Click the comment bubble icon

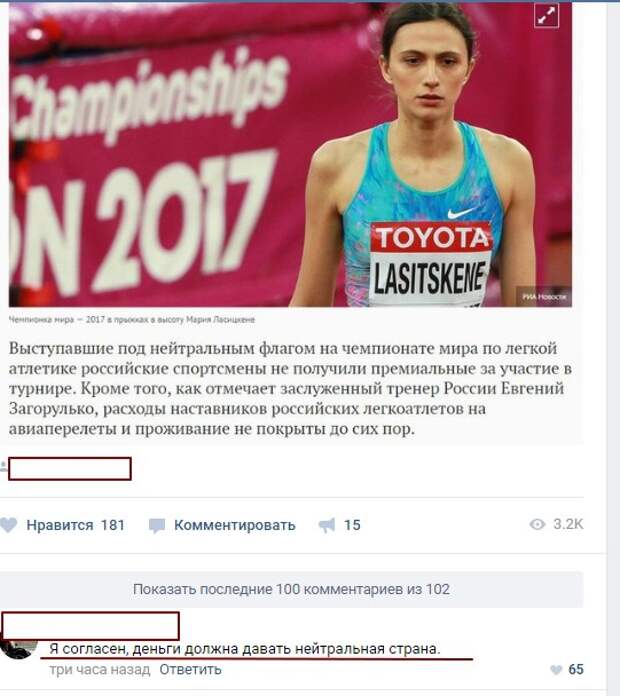157,526
